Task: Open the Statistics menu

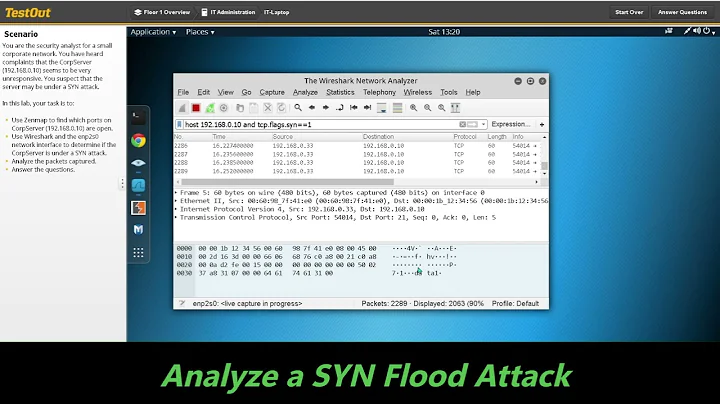Action: pyautogui.click(x=340, y=92)
